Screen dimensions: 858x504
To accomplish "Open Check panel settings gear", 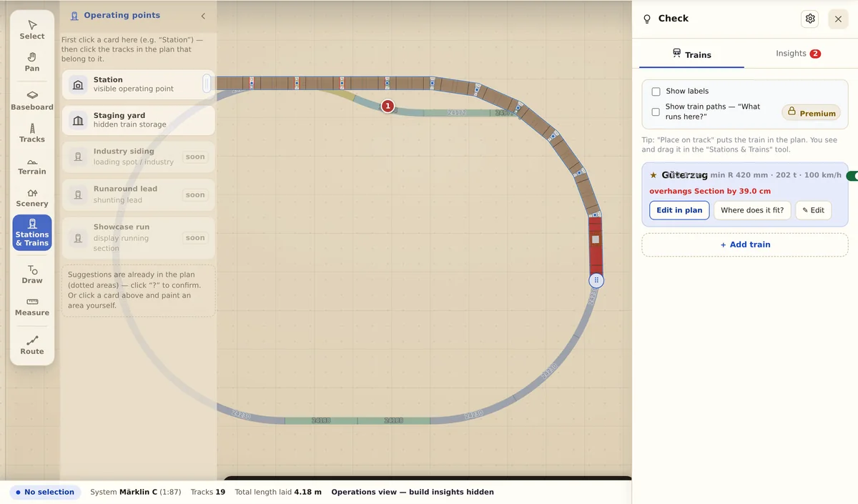I will pos(810,19).
